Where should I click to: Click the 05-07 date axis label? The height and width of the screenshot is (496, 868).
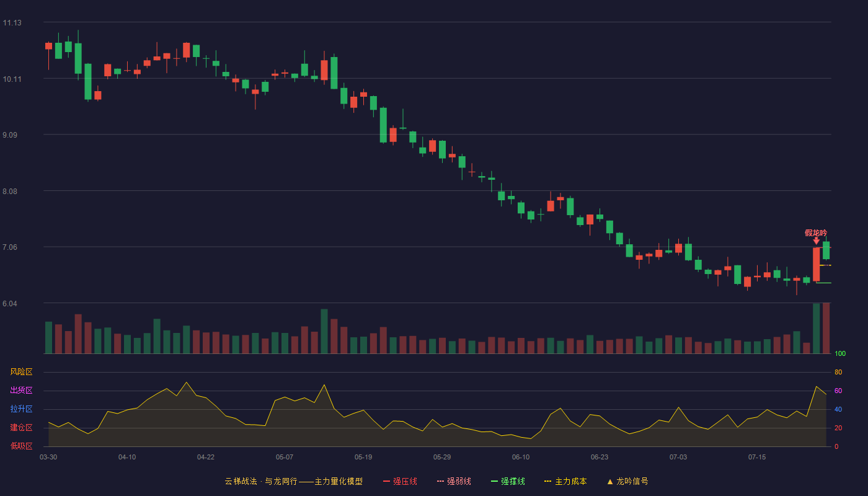pos(285,457)
